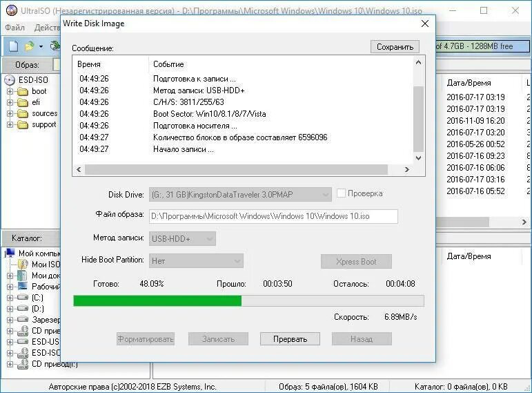Click the main window file list right scroll arrow
Viewport: 532px width, 393px height.
[x=524, y=222]
